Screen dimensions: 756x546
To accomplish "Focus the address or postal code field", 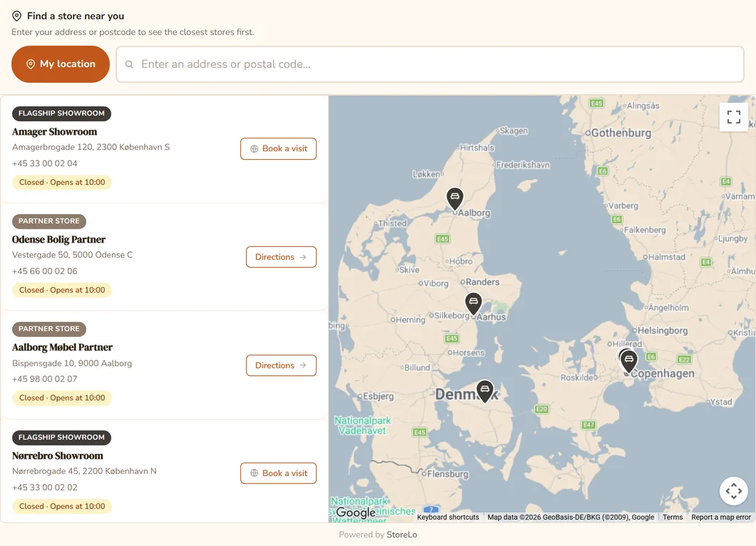I will 429,64.
